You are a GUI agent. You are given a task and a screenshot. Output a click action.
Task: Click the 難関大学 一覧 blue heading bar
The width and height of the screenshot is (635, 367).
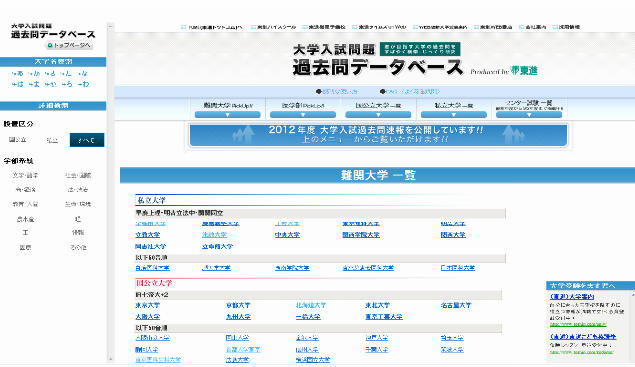[377, 175]
